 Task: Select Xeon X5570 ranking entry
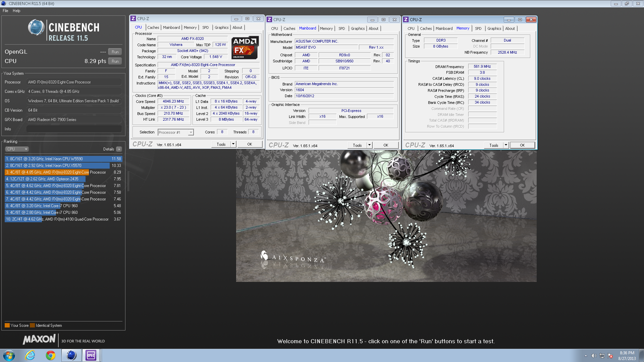tap(63, 166)
